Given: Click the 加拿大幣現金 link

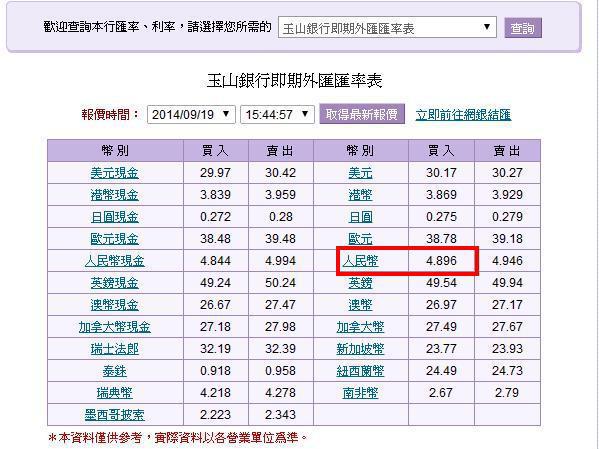Looking at the screenshot, I should click(115, 327).
